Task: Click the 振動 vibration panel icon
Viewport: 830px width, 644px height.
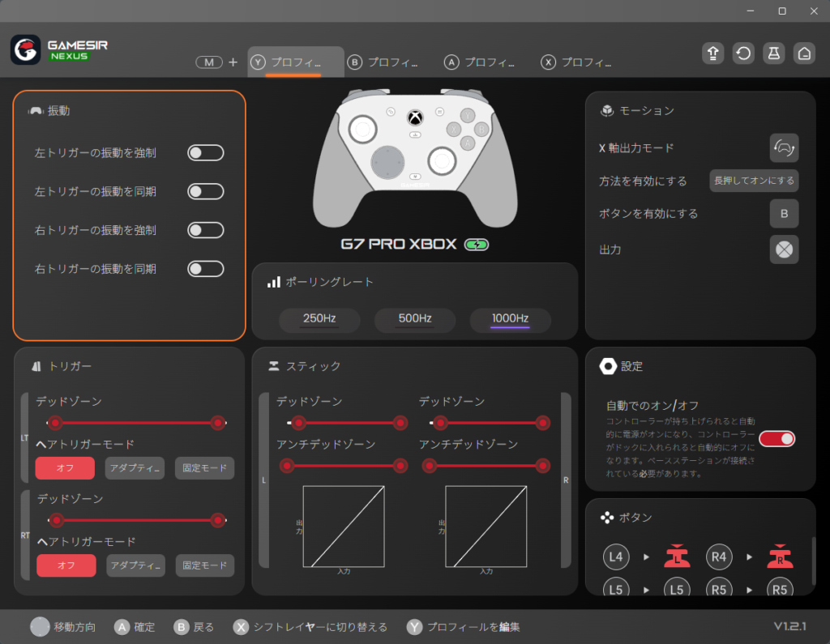Action: [36, 111]
